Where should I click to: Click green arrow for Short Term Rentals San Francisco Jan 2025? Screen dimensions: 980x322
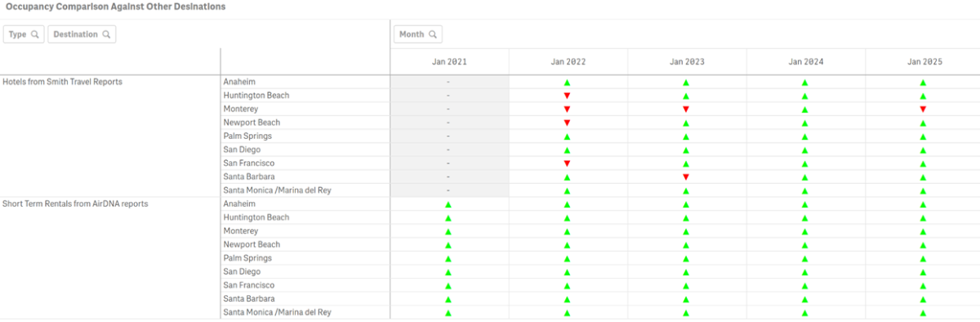923,285
